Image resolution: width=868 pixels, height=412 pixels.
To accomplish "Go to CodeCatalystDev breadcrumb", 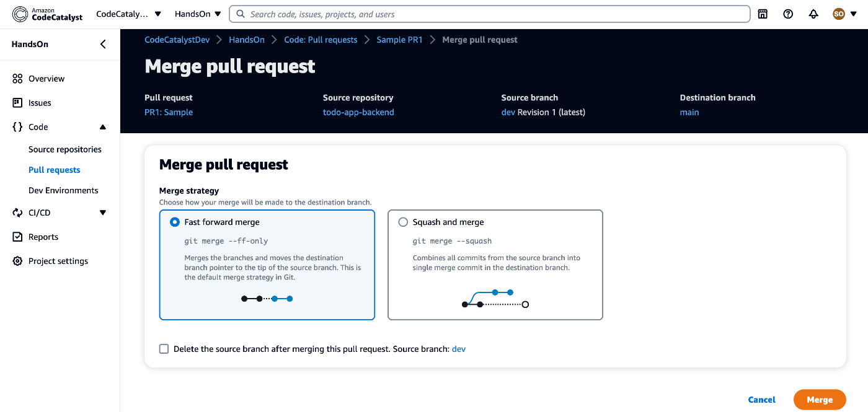I will (x=177, y=40).
